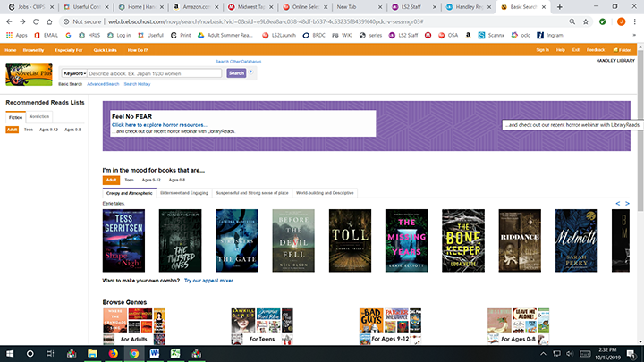The height and width of the screenshot is (362, 644).
Task: Click next arrow in book carousel
Action: click(x=627, y=205)
